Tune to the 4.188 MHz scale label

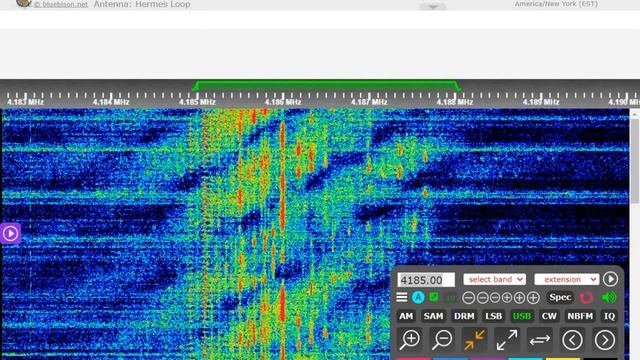tap(455, 102)
